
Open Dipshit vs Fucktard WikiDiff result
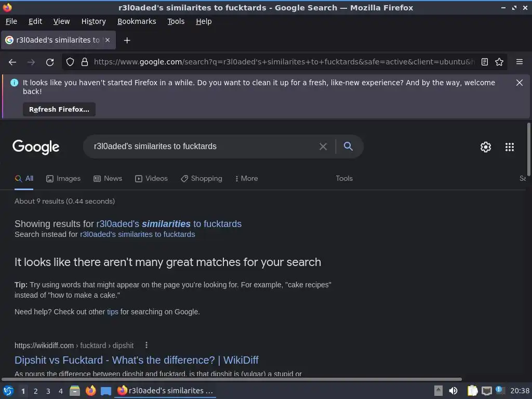tap(137, 360)
